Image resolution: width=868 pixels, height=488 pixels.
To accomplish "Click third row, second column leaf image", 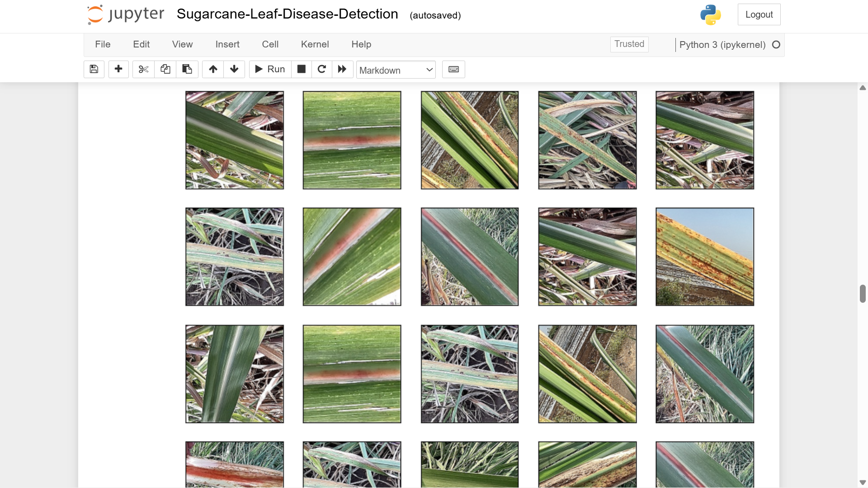I will pyautogui.click(x=352, y=374).
